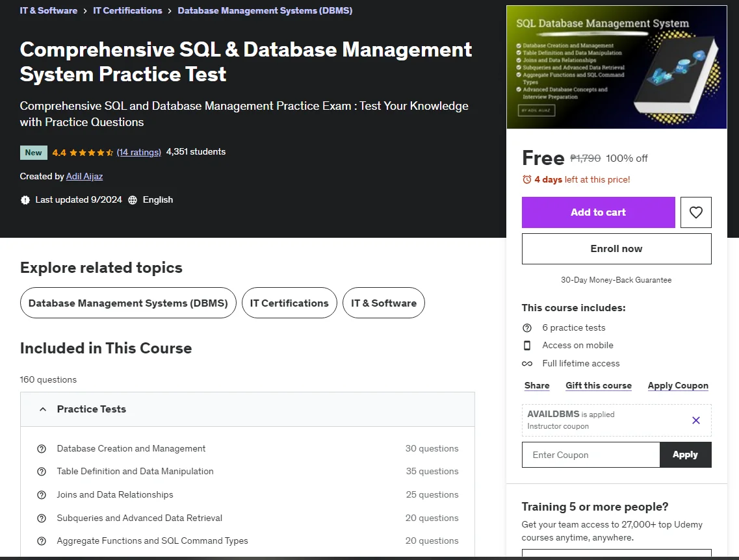Click the 160 questions total text
Screen dimensions: 739x560
pyautogui.click(x=48, y=379)
